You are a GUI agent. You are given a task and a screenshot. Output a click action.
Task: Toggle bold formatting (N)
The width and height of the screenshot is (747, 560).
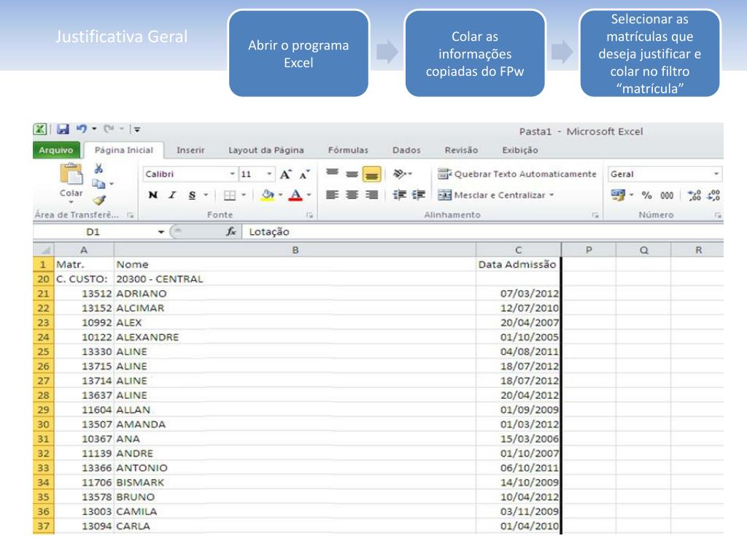tap(153, 195)
